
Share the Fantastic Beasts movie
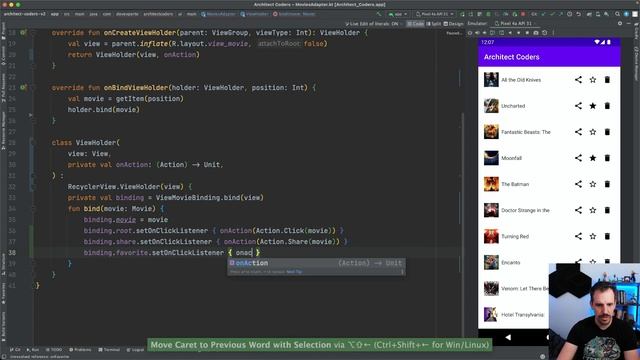[578, 132]
